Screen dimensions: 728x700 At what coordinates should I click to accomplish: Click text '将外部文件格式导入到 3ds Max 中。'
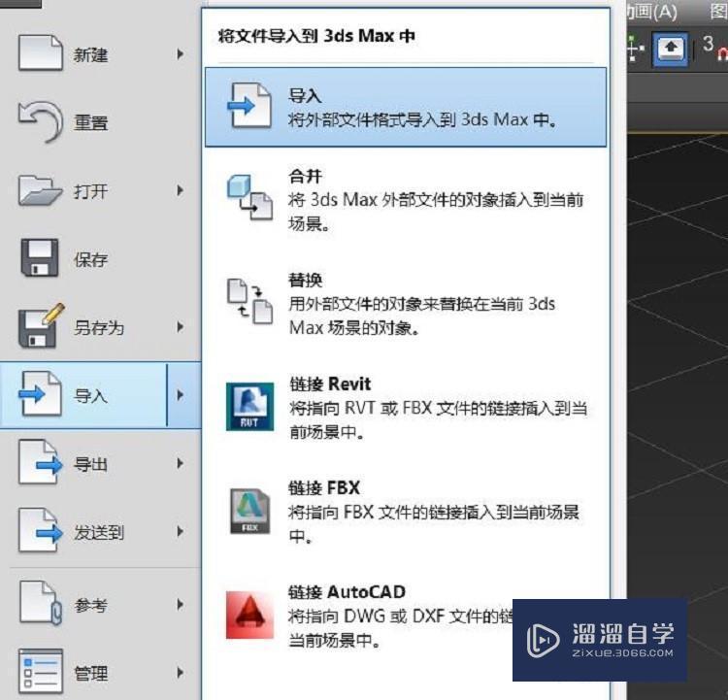(x=422, y=119)
